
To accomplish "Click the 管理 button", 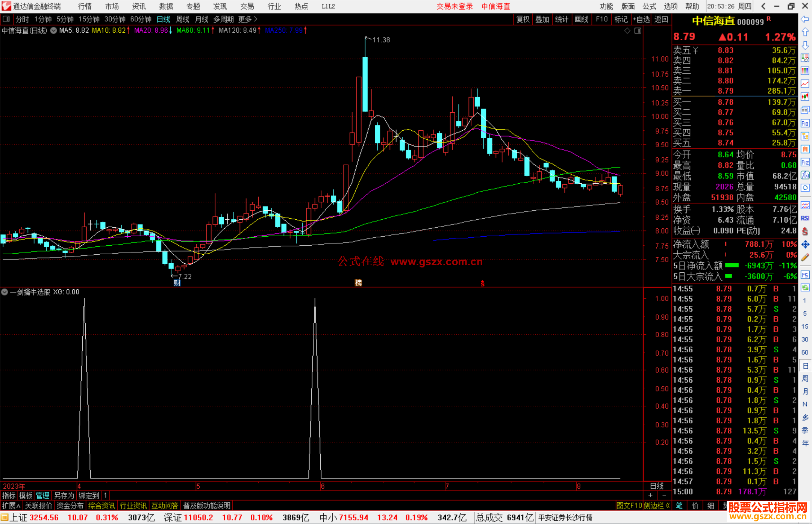I will tap(42, 495).
